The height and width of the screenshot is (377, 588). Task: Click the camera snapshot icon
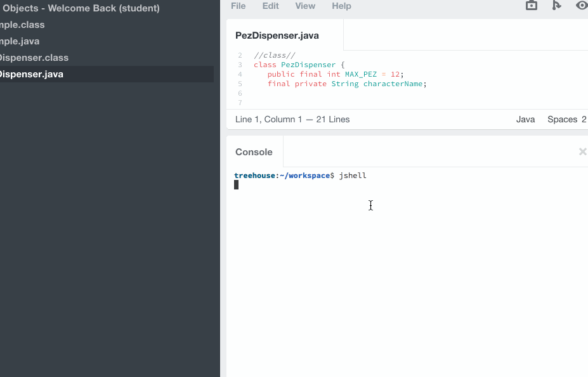click(531, 6)
